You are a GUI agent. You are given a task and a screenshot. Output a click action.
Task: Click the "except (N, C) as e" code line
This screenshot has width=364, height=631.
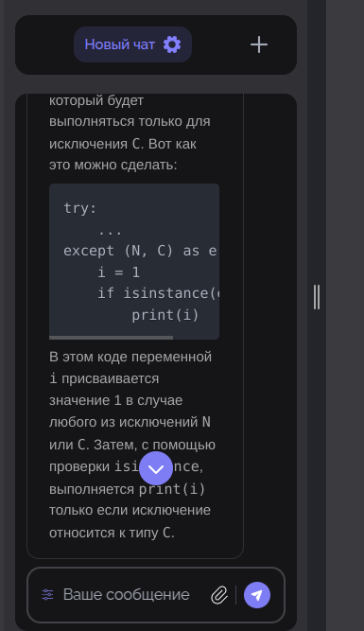click(140, 251)
